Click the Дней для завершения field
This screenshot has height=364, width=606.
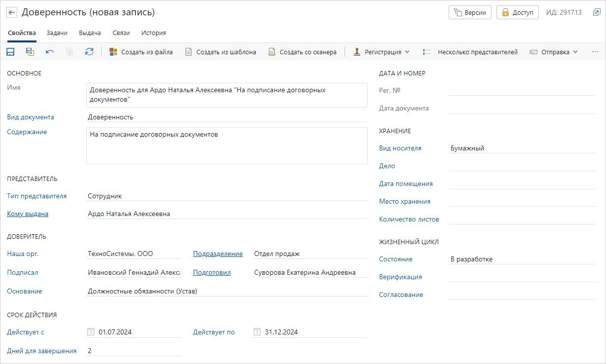pos(133,351)
